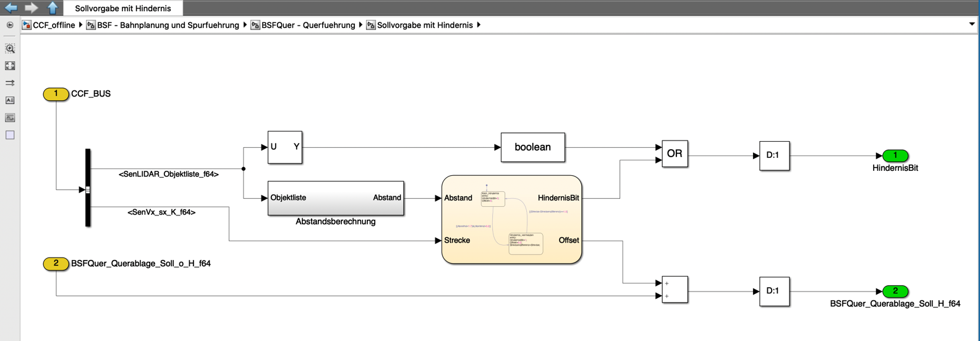Select the OR logic block
980x341 pixels.
click(675, 153)
